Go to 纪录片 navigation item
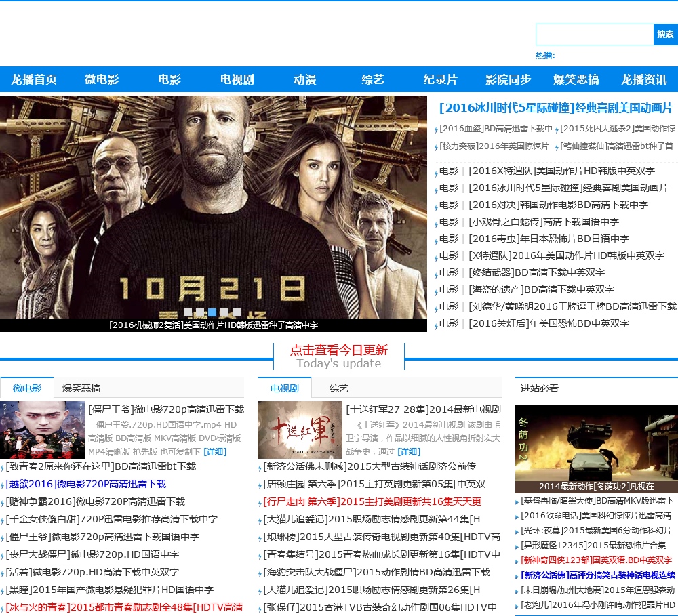The image size is (678, 616). coord(440,79)
